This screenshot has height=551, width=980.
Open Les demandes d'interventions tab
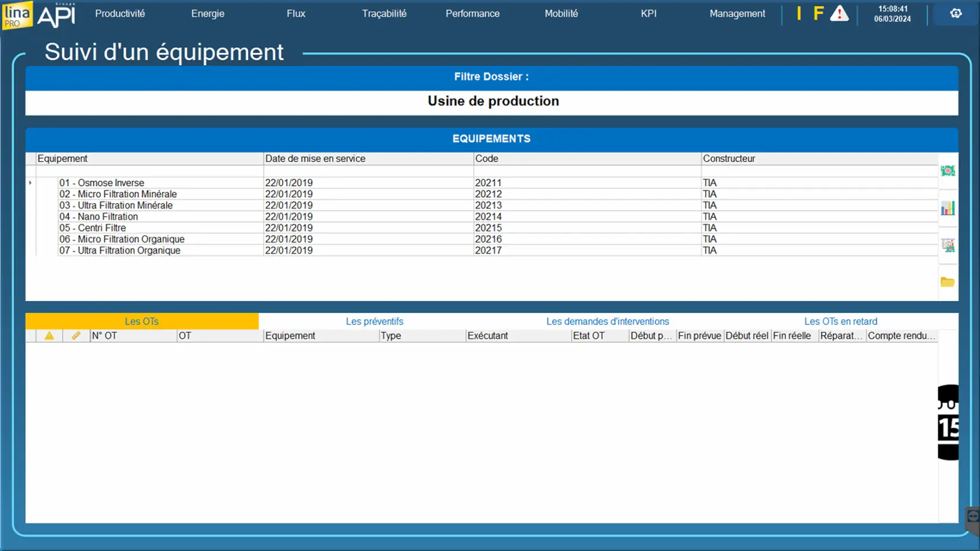click(607, 321)
